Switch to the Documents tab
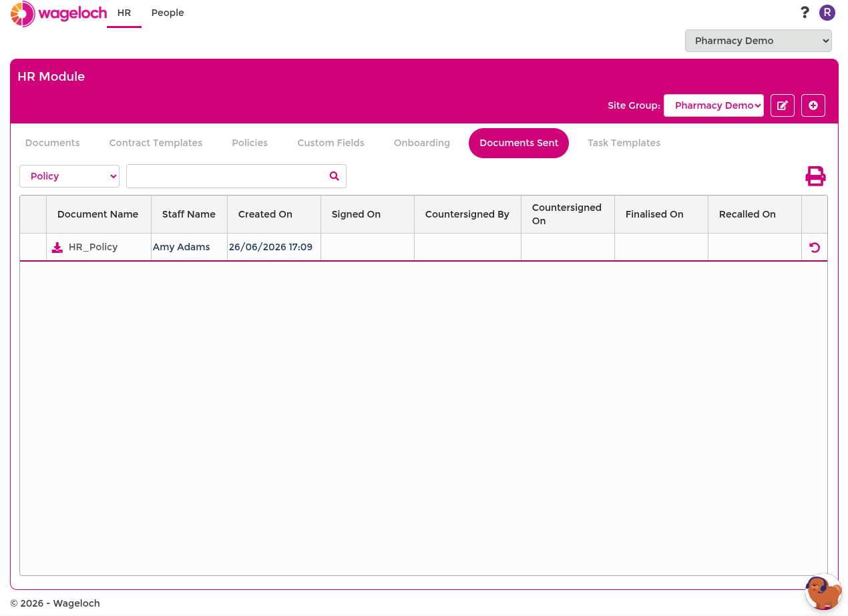The image size is (848, 616). click(52, 143)
